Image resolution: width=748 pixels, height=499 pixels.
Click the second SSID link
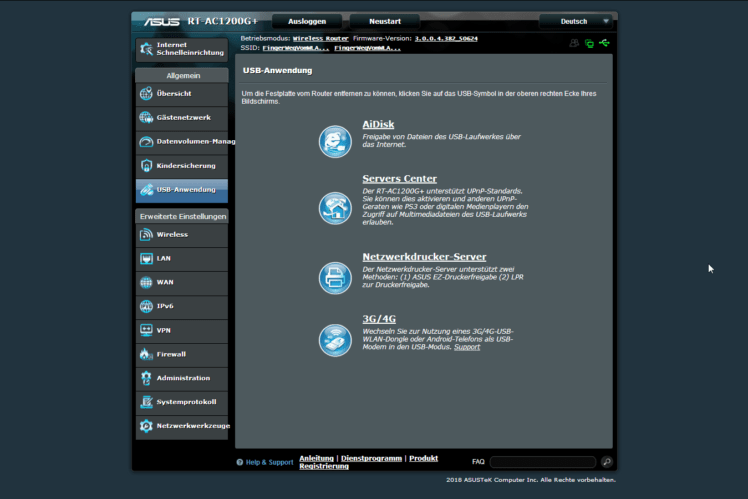(367, 48)
